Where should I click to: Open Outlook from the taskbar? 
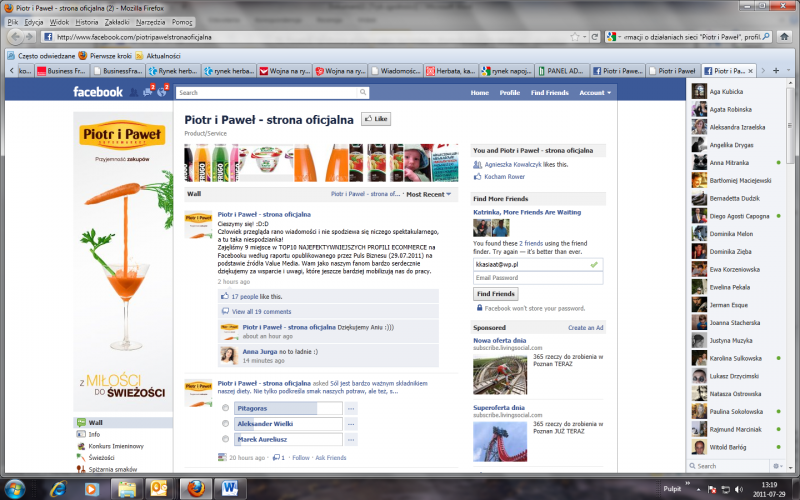point(159,489)
